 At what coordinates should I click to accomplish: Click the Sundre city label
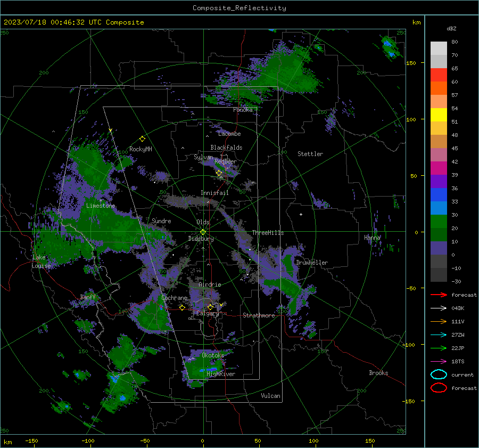coord(161,221)
